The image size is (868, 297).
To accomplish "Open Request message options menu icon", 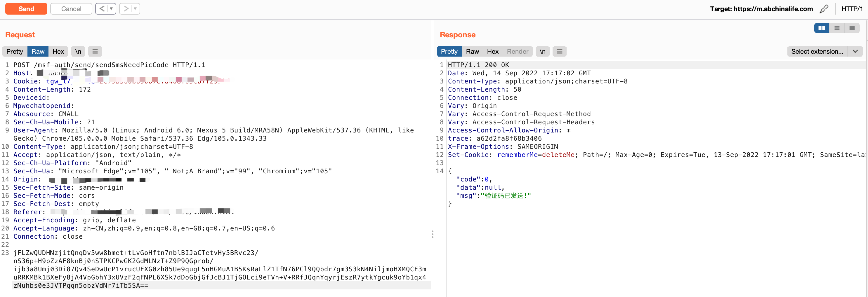I will 95,52.
